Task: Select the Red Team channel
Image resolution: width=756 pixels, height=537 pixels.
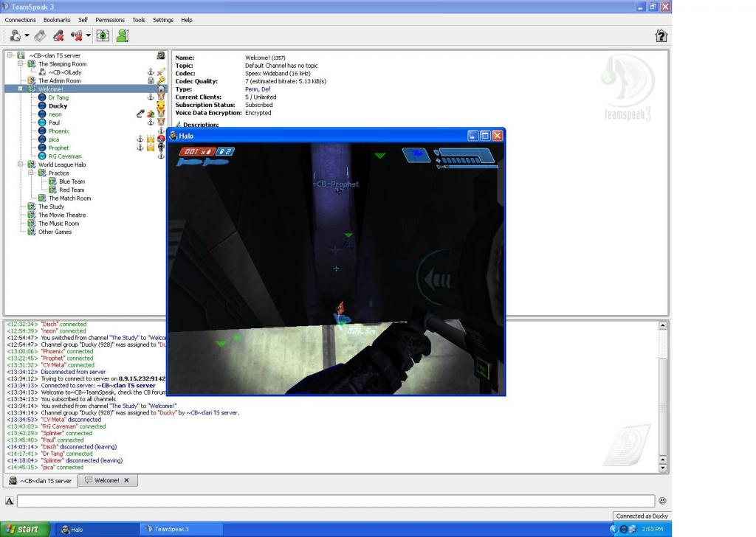Action: click(x=72, y=190)
